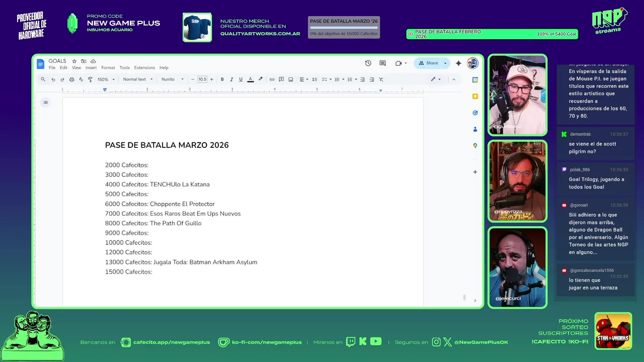Open Contacts in side panel

[475, 129]
